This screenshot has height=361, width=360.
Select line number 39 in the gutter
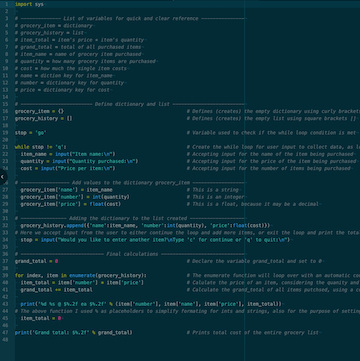[x=6, y=275]
